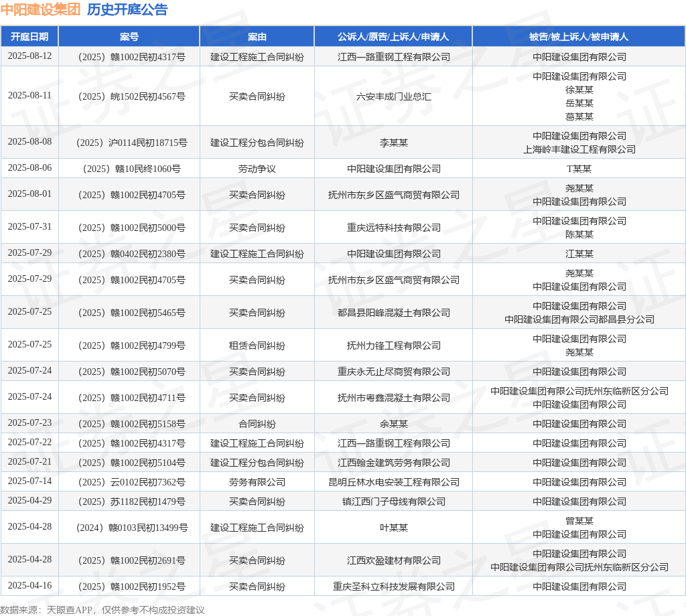The height and width of the screenshot is (616, 686).
Task: Click plaintiff 抚州力锋工程有限公司
Action: click(393, 345)
